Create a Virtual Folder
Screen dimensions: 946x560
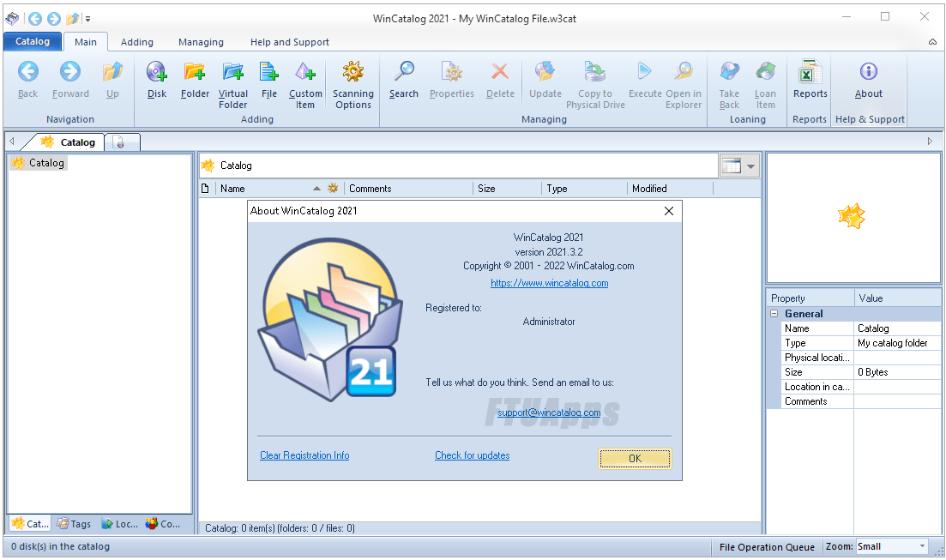tap(233, 85)
